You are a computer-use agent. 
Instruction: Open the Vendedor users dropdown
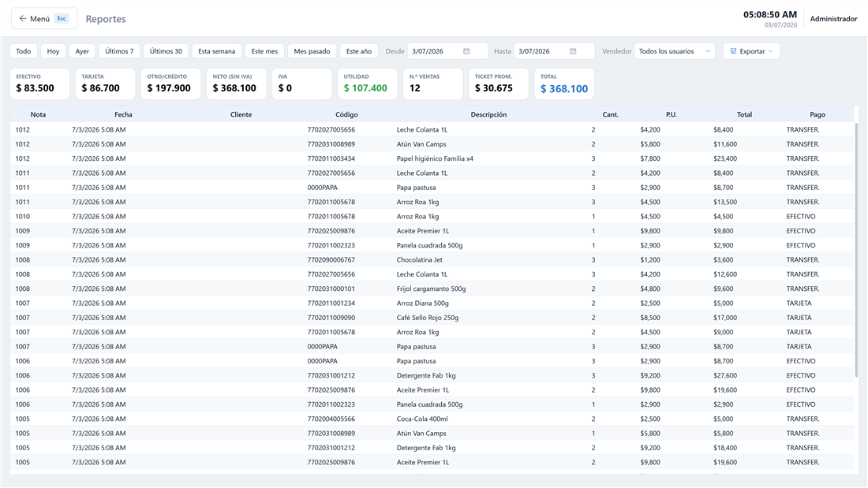click(675, 51)
